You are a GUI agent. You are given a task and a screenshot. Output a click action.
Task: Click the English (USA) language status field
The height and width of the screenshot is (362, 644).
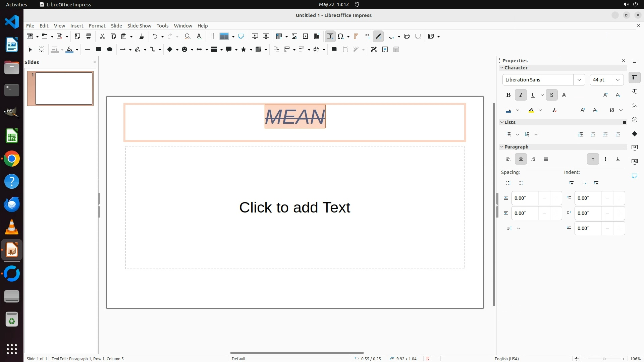click(506, 359)
